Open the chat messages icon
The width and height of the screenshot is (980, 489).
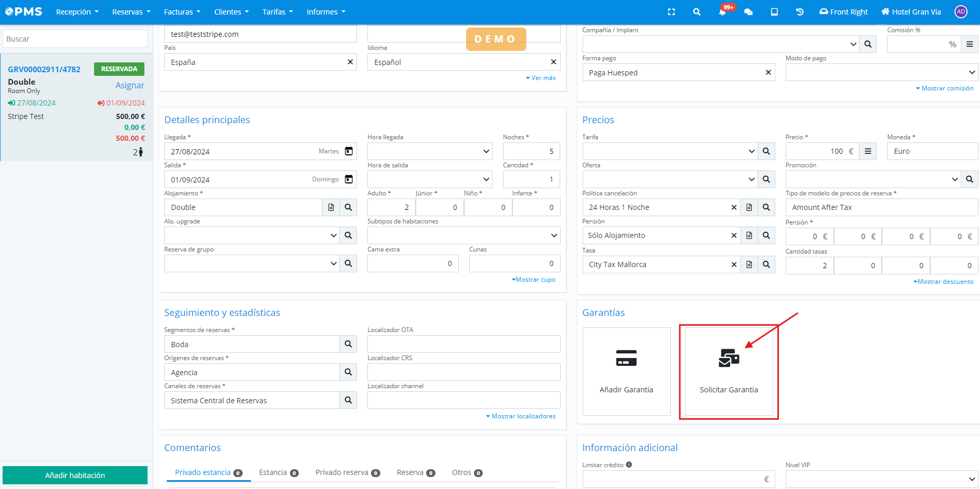click(x=748, y=12)
